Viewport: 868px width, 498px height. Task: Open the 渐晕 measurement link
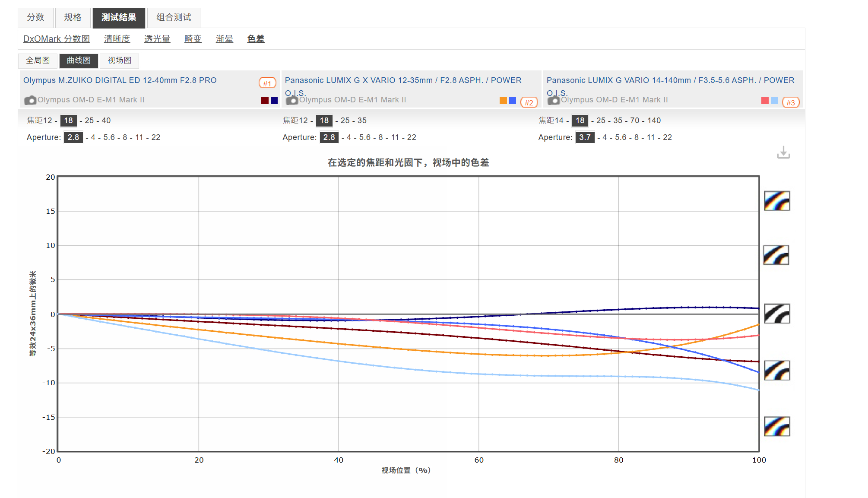[x=225, y=39]
